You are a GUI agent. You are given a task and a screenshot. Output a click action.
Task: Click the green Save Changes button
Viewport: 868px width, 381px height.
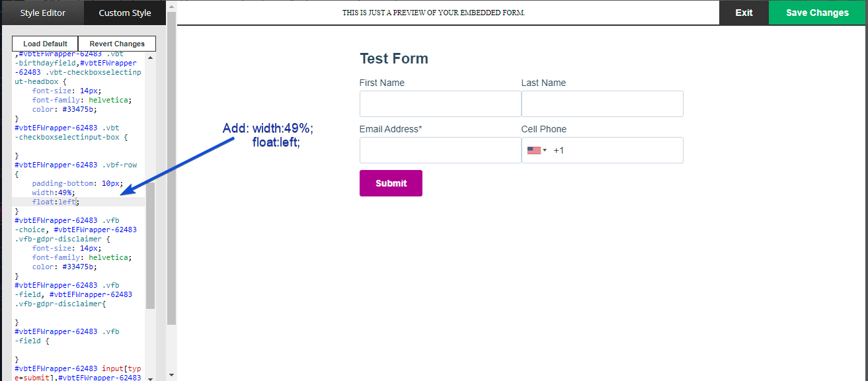pos(817,12)
